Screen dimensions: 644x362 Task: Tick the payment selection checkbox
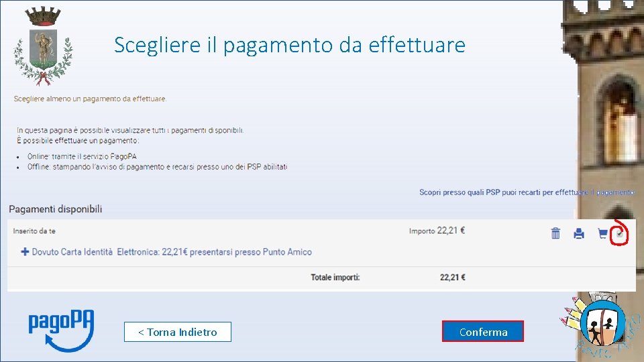click(x=619, y=234)
